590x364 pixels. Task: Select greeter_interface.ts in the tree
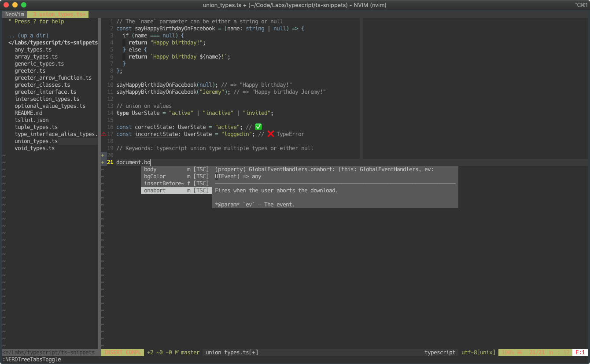tap(45, 92)
